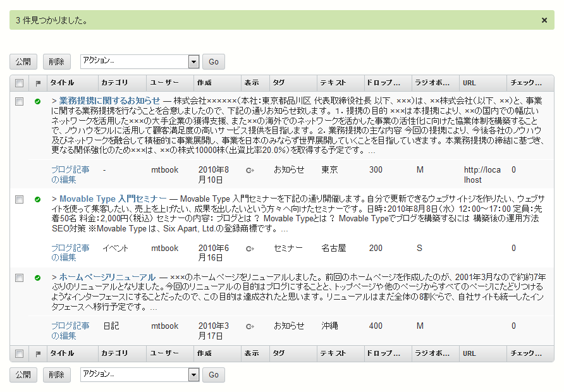The image size is (564, 392).
Task: Select checkbox for Movable Type 入門セミナー entry
Action: [x=20, y=199]
